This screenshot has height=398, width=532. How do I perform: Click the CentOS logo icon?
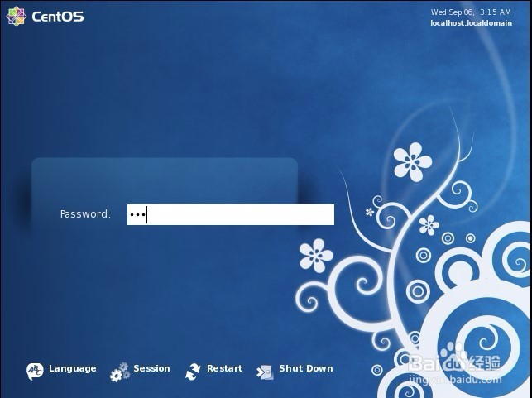pos(16,17)
